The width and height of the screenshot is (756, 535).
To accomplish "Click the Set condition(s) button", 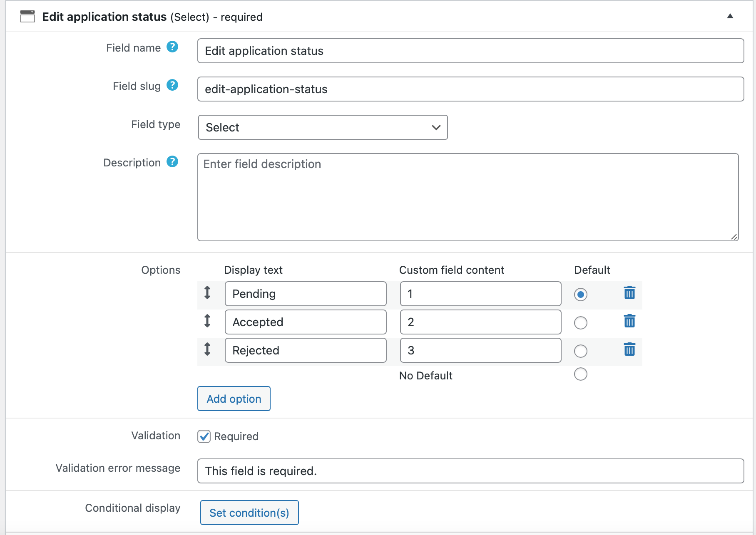I will point(249,513).
